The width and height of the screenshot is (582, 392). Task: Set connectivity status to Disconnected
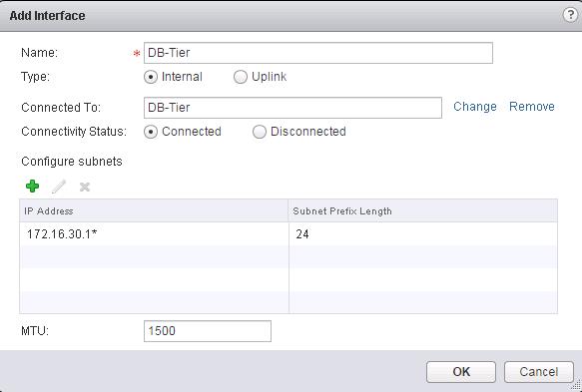click(260, 132)
